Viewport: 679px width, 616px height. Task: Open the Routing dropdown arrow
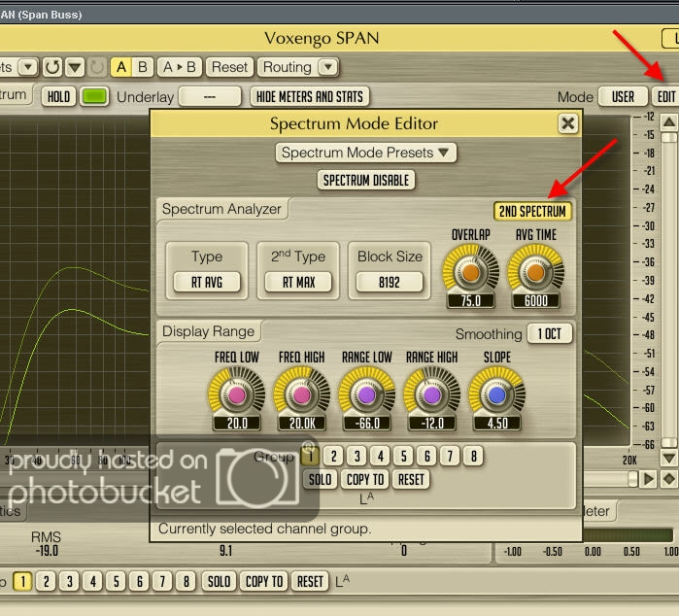pos(328,68)
